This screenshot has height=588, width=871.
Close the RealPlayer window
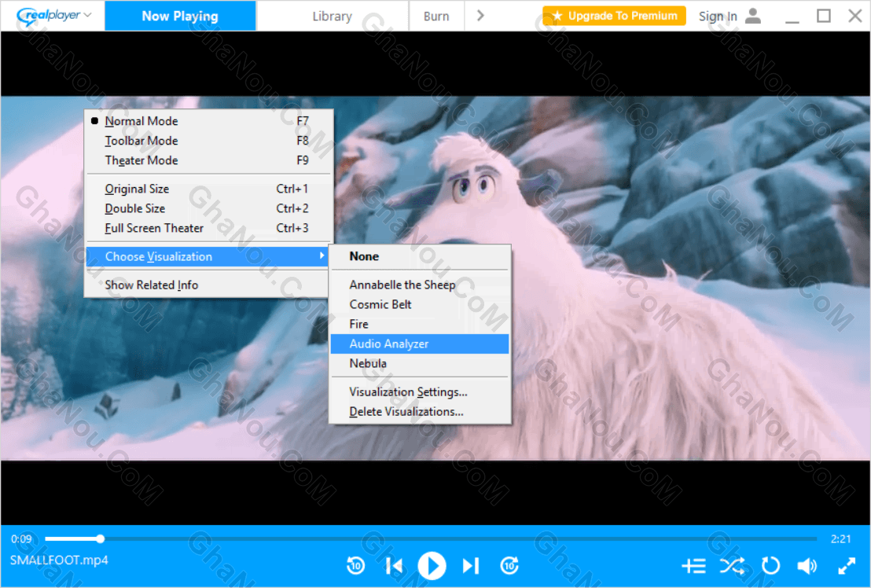pos(855,16)
